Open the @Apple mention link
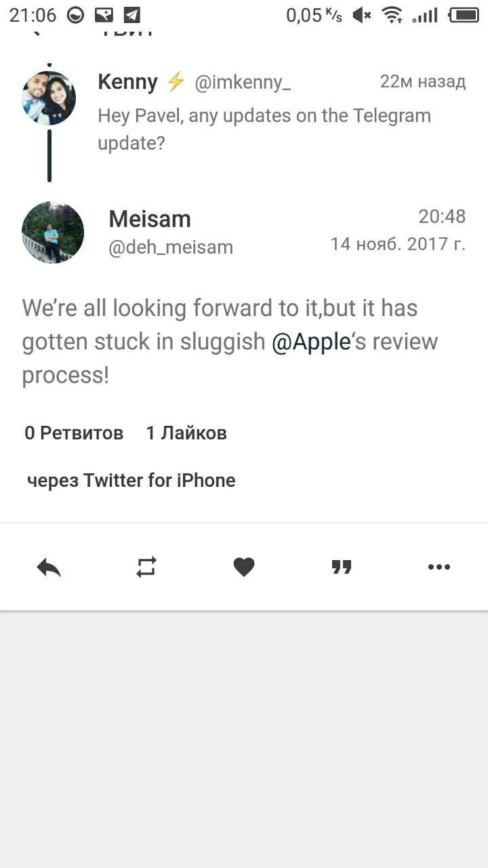This screenshot has width=488, height=868. click(x=311, y=342)
